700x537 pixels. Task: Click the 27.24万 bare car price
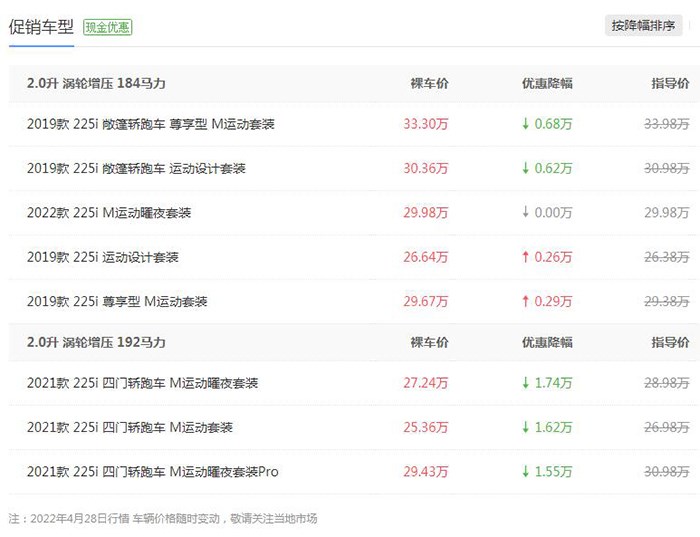click(425, 383)
